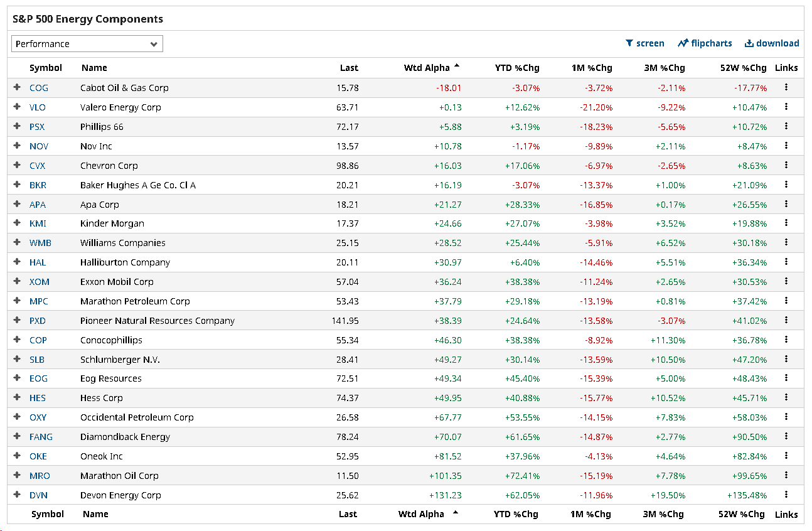Expand the CVX row details
The height and width of the screenshot is (531, 812).
(x=17, y=166)
